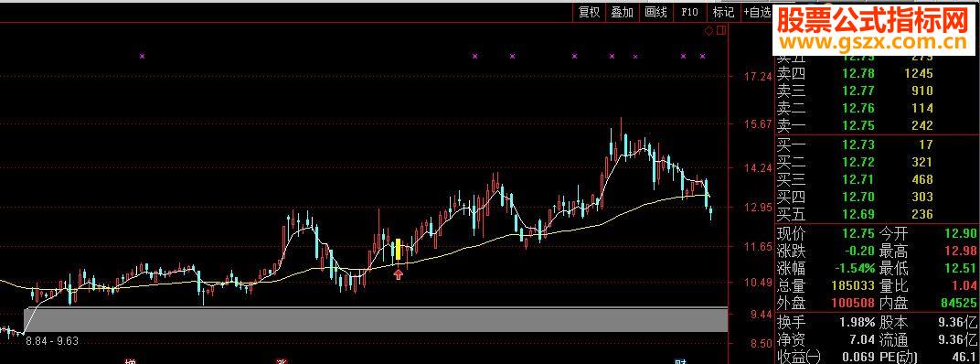
Task: Select the 卖三 ask row at 12.77
Action: pos(877,91)
